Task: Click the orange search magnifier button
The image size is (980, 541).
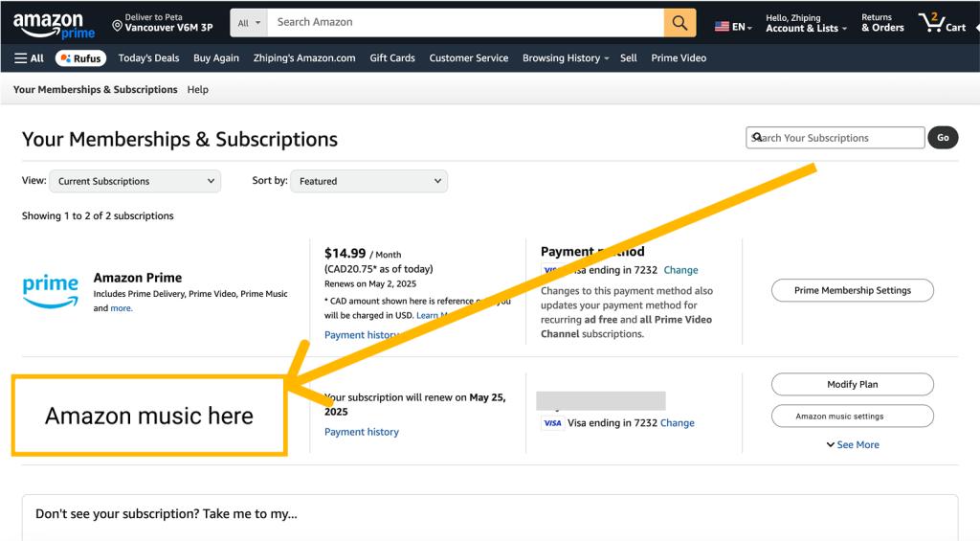Action: click(x=680, y=23)
